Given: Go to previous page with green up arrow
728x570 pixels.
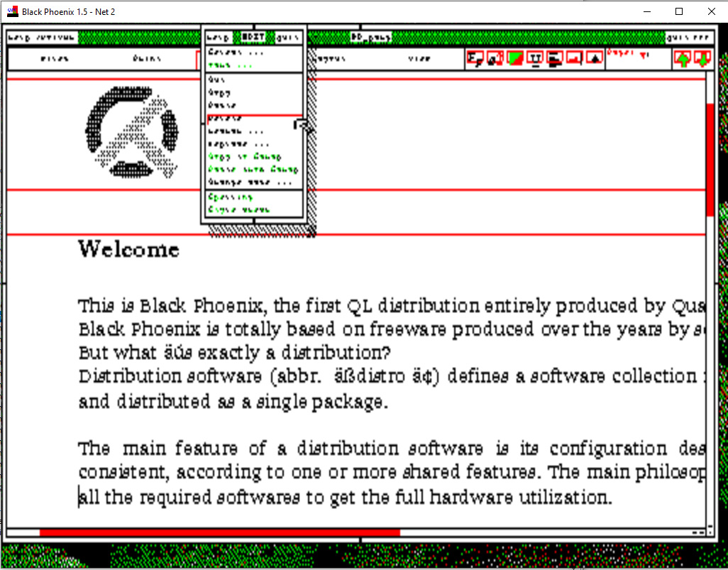Looking at the screenshot, I should click(683, 59).
